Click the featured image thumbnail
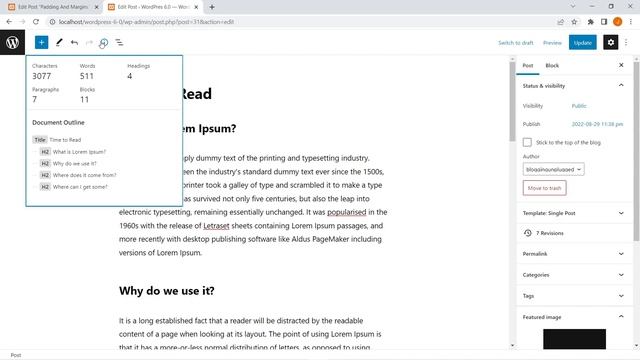 (x=574, y=339)
